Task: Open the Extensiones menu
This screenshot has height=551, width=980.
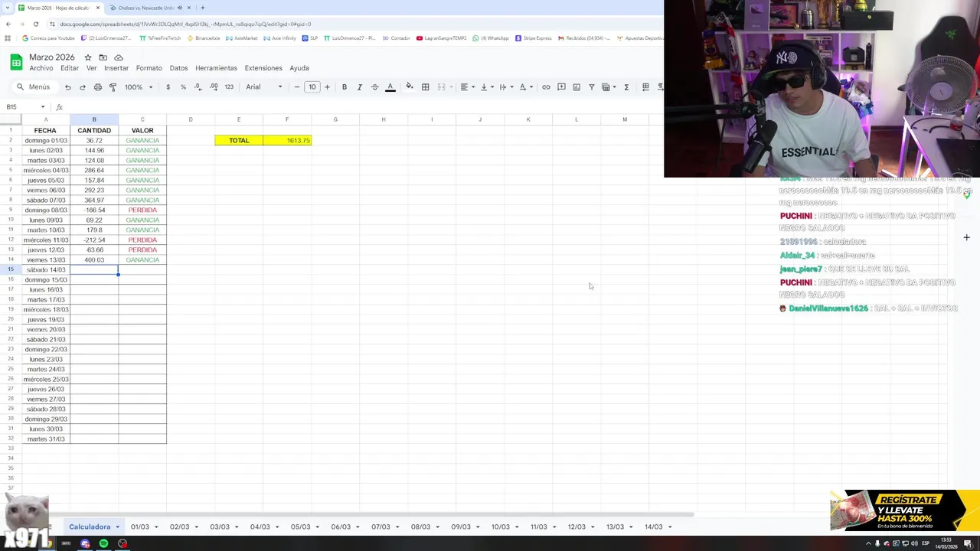Action: coord(263,68)
